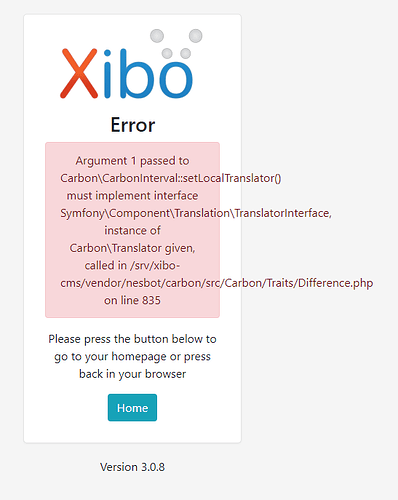This screenshot has height=500, width=398.
Task: Click the 'Carbon\Translator given,' line
Action: point(132,248)
